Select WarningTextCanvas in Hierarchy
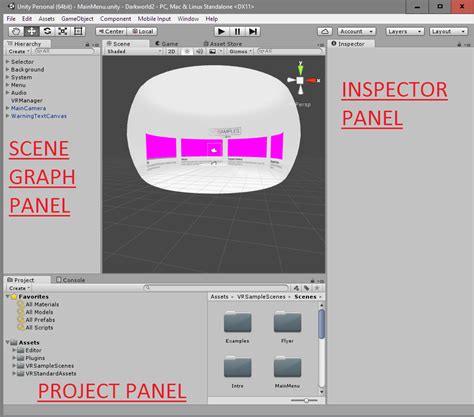The height and width of the screenshot is (417, 474). (x=39, y=116)
